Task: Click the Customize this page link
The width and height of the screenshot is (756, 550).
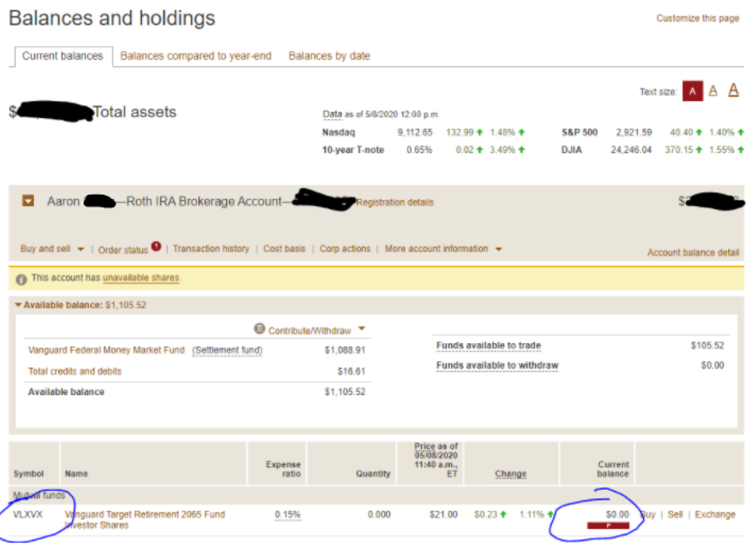Action: 698,18
